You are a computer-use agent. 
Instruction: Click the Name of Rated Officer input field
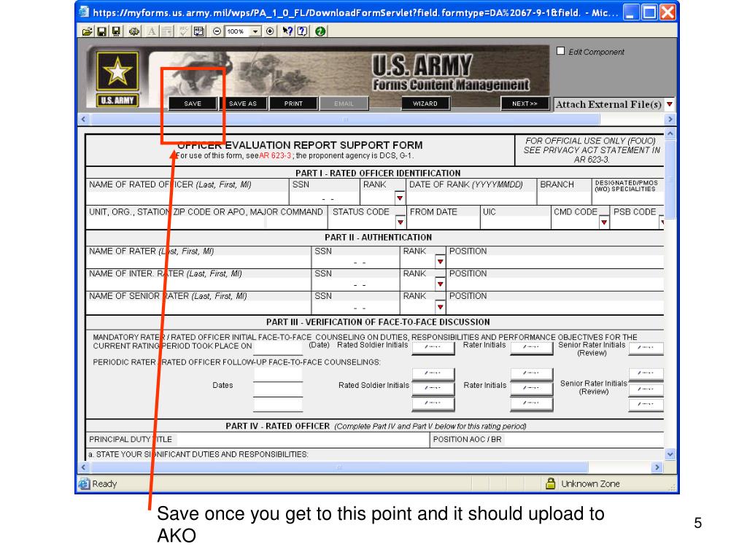(187, 198)
